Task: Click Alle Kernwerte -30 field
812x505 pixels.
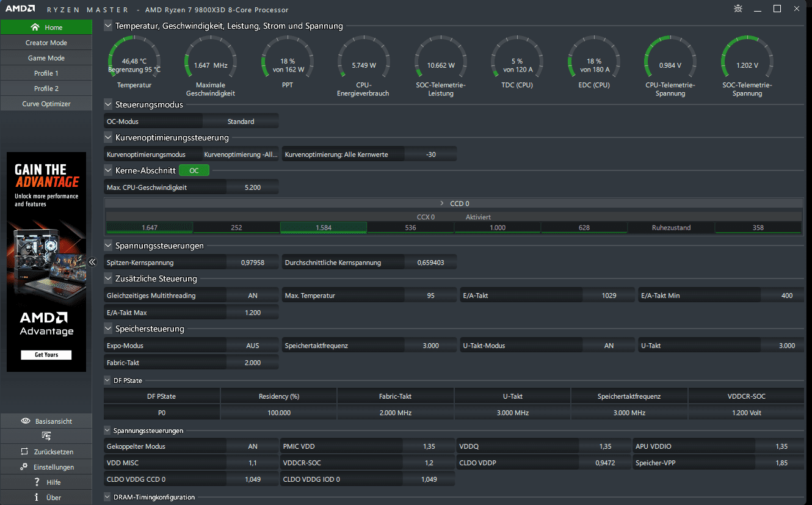Action: (x=431, y=154)
